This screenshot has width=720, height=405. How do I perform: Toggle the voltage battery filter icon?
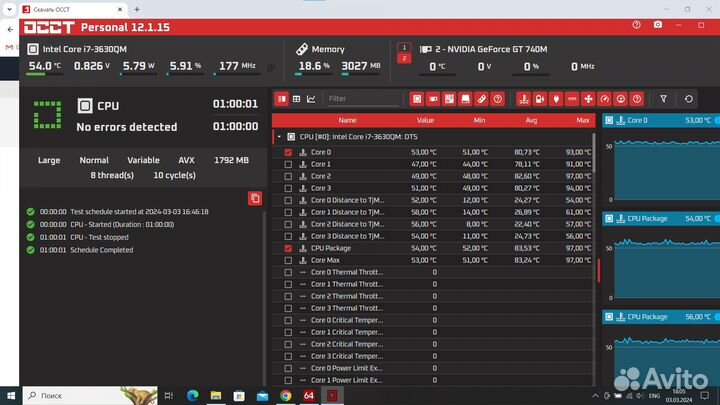[540, 99]
